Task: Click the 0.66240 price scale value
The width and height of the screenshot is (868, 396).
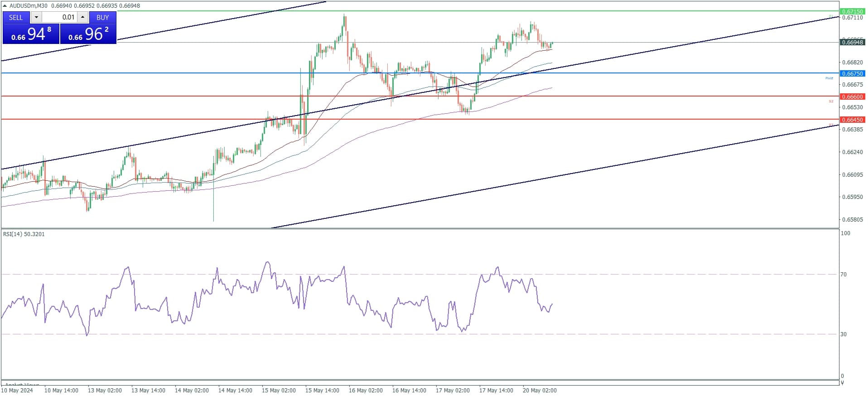Action: 852,152
